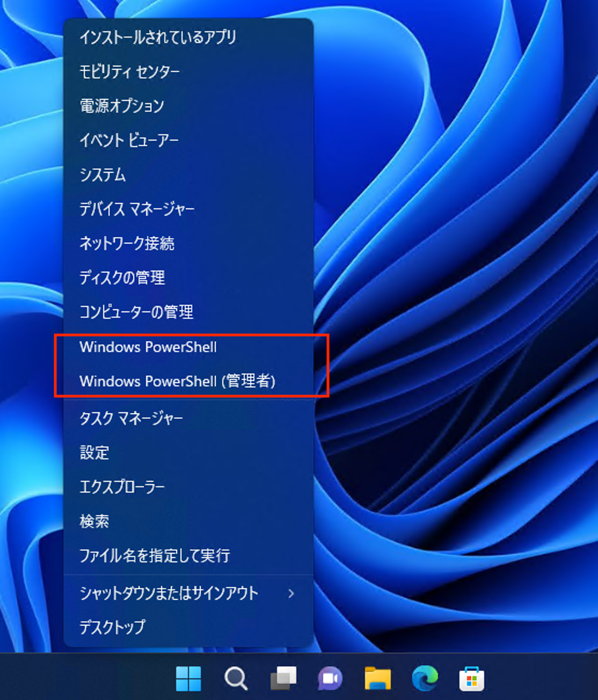Image resolution: width=598 pixels, height=700 pixels.
Task: Open ネットワーク接続 from the menu
Action: pos(127,243)
